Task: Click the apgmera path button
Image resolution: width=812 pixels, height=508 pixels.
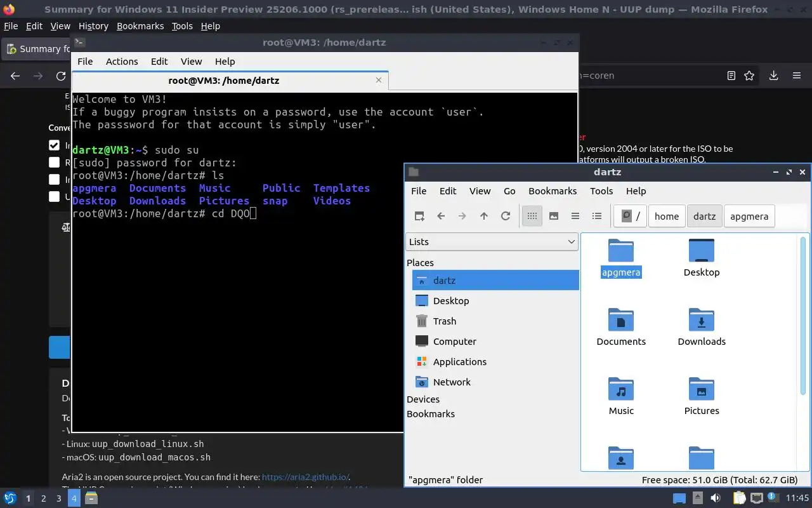Action: click(x=749, y=216)
